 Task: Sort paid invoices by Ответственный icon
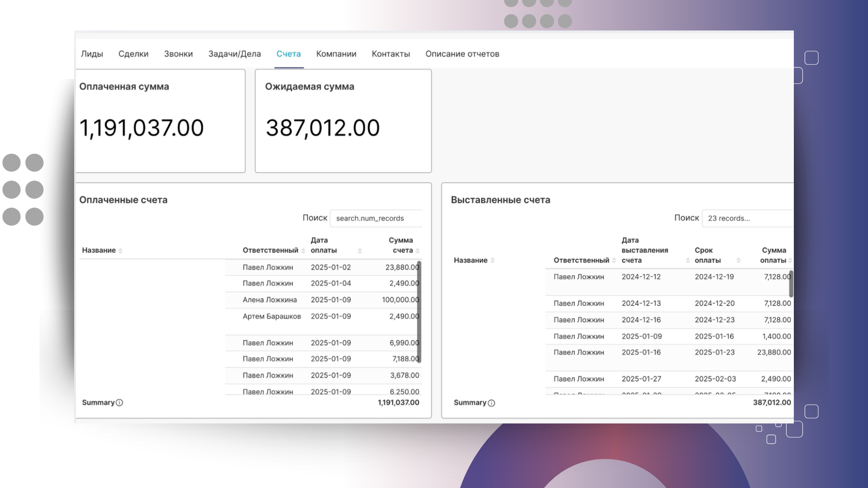pos(303,251)
